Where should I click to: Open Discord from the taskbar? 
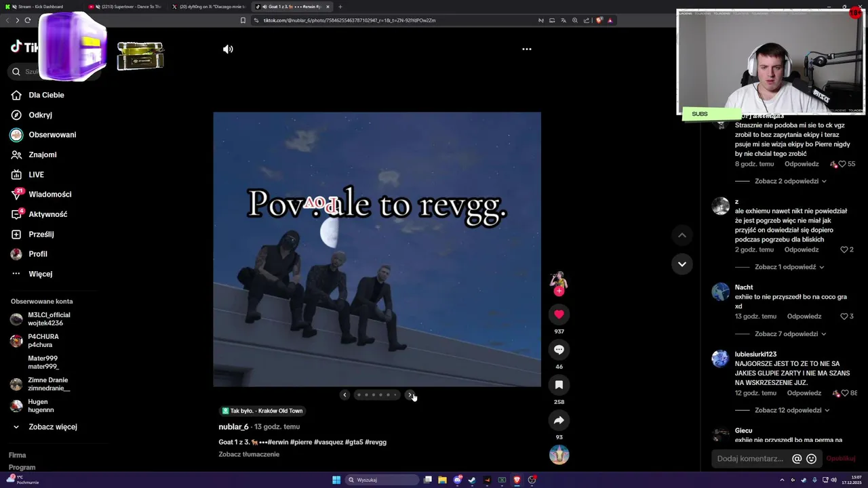click(x=458, y=480)
